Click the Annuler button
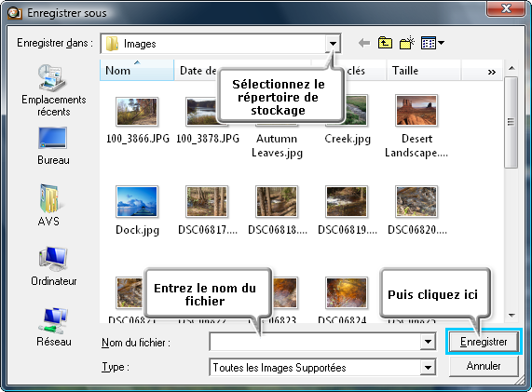The width and height of the screenshot is (532, 392). tap(484, 366)
